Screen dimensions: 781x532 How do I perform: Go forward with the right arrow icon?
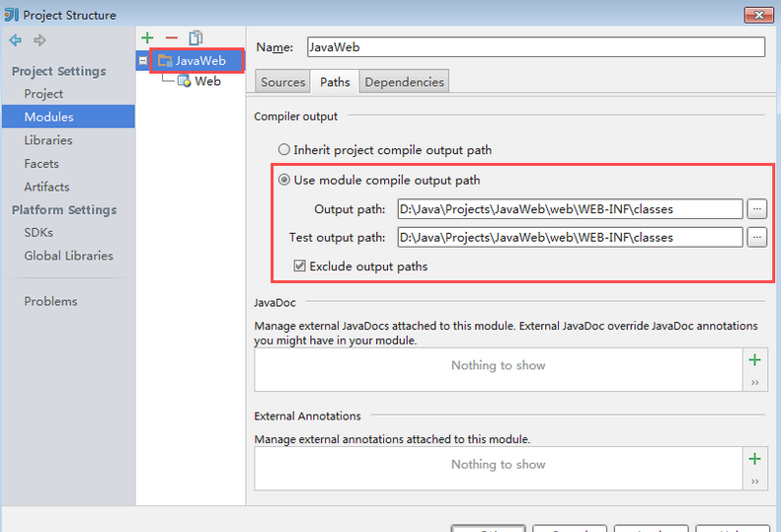point(39,39)
